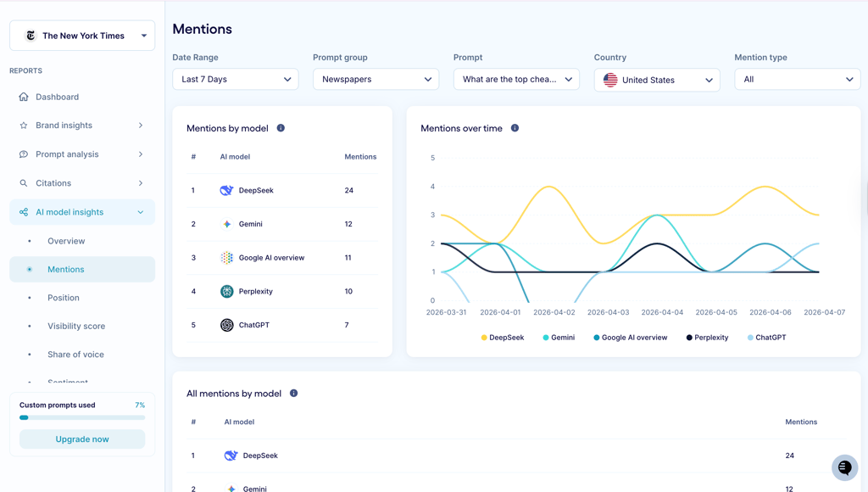Click DeepSeek name in All mentions table
The height and width of the screenshot is (492, 868).
pyautogui.click(x=260, y=456)
